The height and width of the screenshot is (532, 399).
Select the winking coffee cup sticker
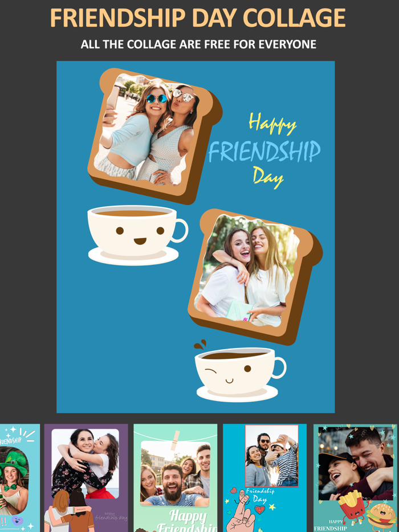click(x=240, y=371)
